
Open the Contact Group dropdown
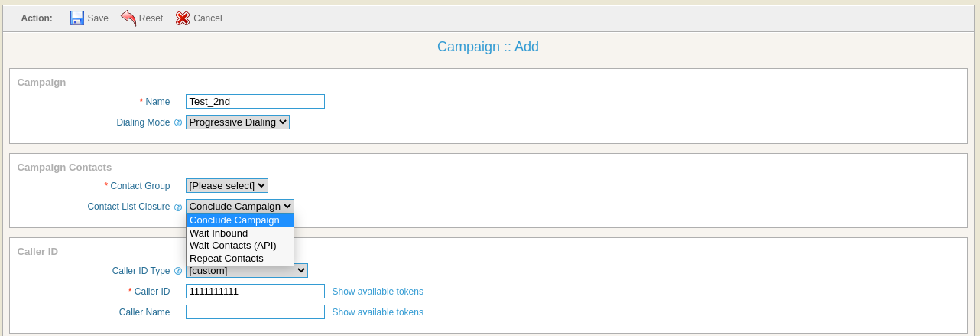(227, 185)
